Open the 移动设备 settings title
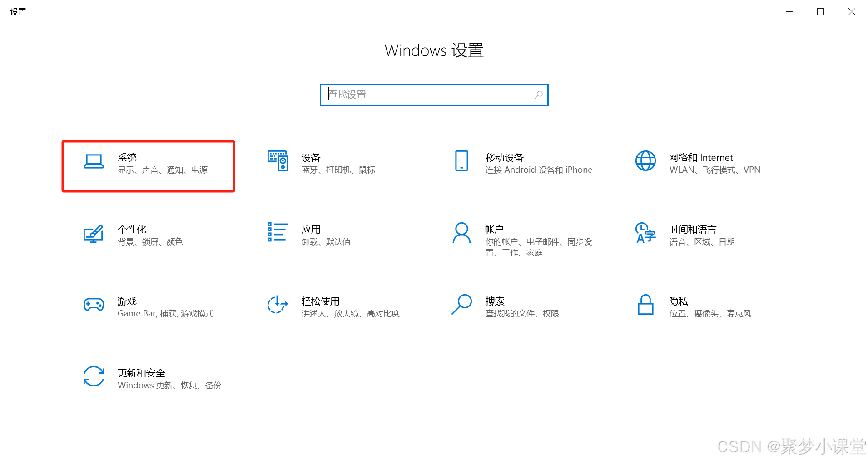 click(505, 158)
